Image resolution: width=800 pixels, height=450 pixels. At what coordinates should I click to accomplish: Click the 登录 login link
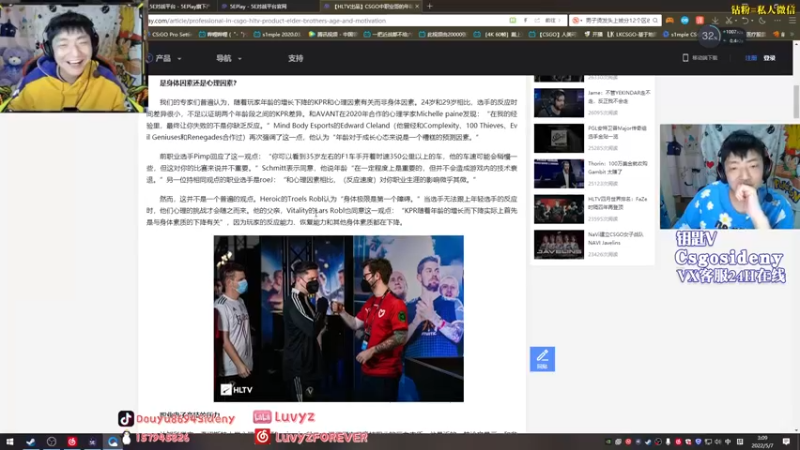pyautogui.click(x=769, y=58)
